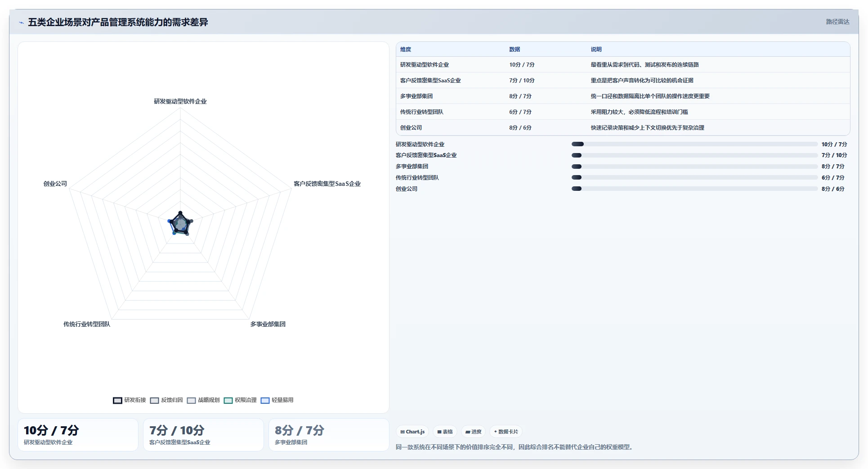Image resolution: width=868 pixels, height=469 pixels.
Task: Click the progress bar for 创业公司
Action: pos(694,189)
